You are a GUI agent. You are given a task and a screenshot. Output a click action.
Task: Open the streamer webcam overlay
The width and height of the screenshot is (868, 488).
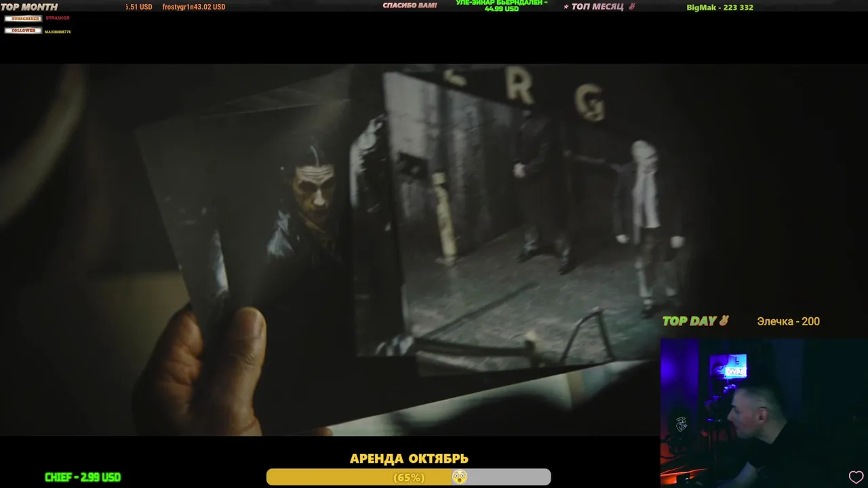coord(764,412)
